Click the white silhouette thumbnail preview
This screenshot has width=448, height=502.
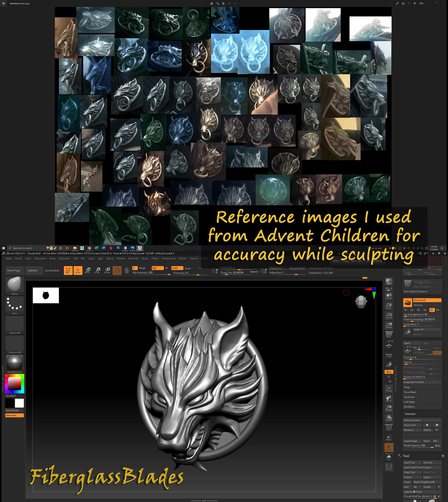tap(46, 295)
